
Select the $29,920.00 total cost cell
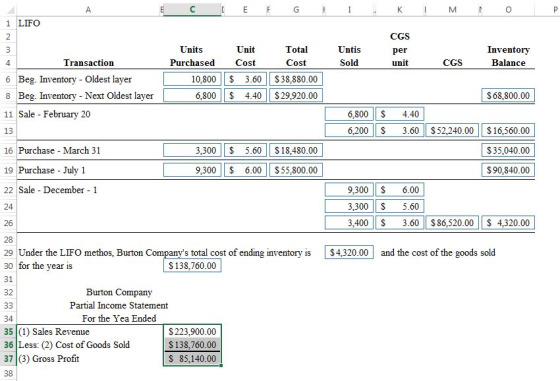click(296, 95)
